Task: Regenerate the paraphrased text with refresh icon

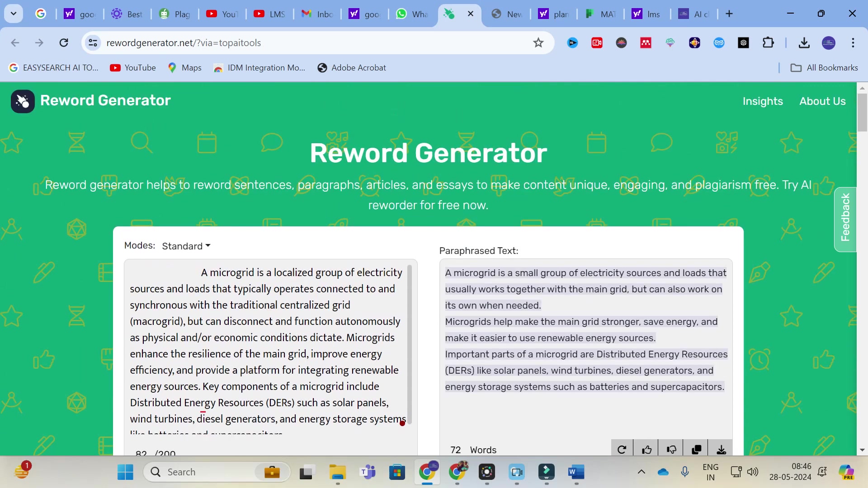Action: [622, 450]
